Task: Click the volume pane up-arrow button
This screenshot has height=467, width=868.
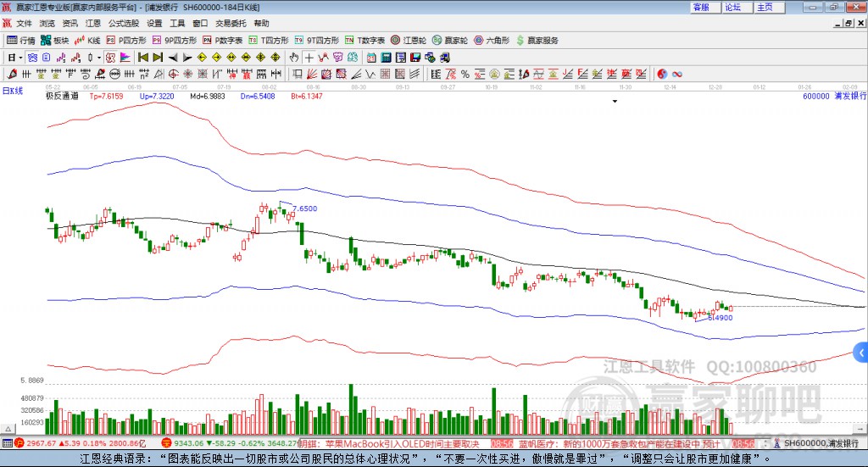Action: pyautogui.click(x=8, y=429)
